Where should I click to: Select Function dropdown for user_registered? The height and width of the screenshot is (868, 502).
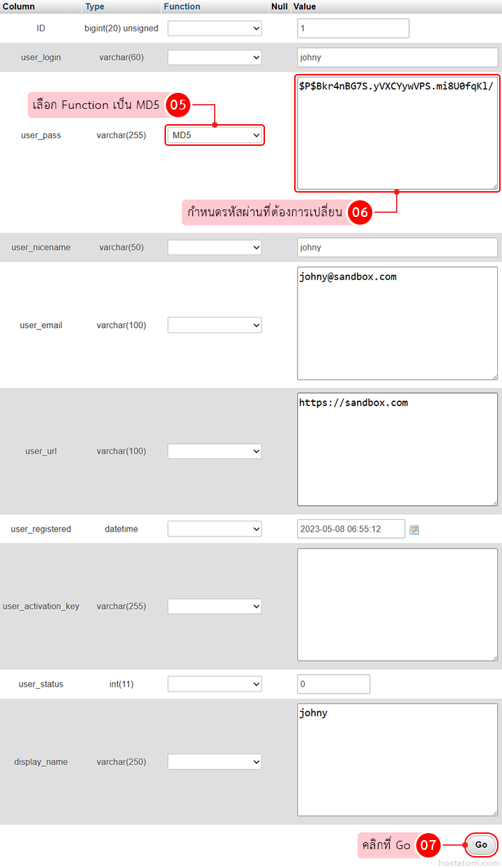pos(215,529)
